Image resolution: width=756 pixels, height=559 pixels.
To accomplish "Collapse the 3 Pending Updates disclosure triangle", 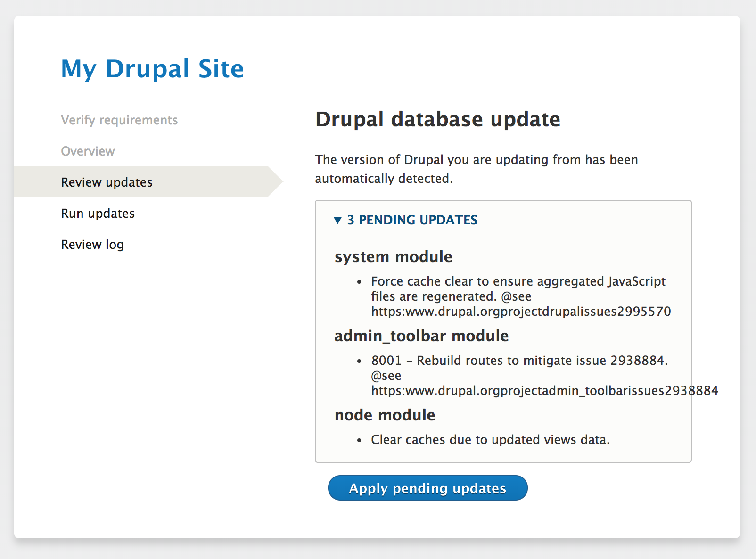I will (x=337, y=220).
